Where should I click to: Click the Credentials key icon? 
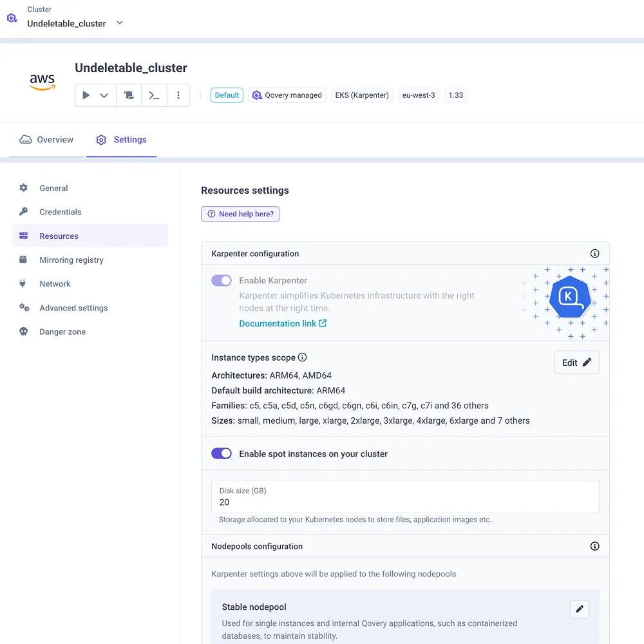coord(23,211)
